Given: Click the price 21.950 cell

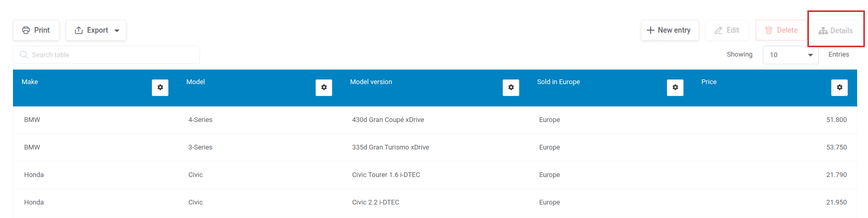Looking at the screenshot, I should coord(836,202).
